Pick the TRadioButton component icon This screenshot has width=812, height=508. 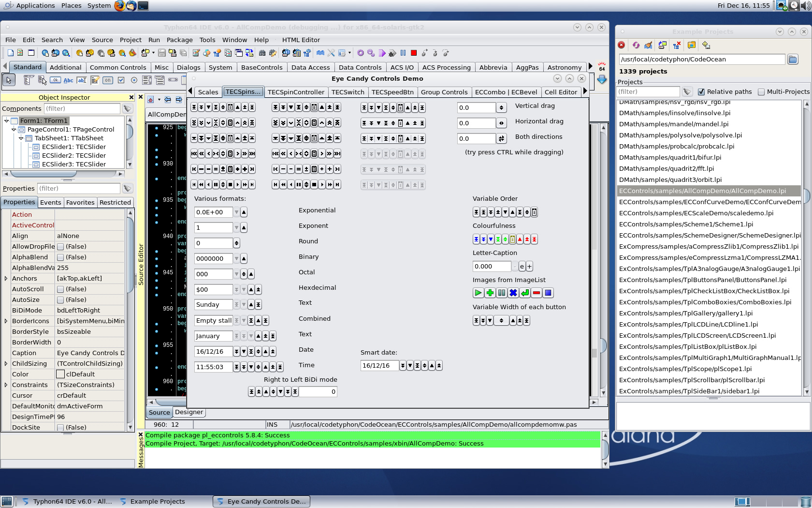(134, 80)
